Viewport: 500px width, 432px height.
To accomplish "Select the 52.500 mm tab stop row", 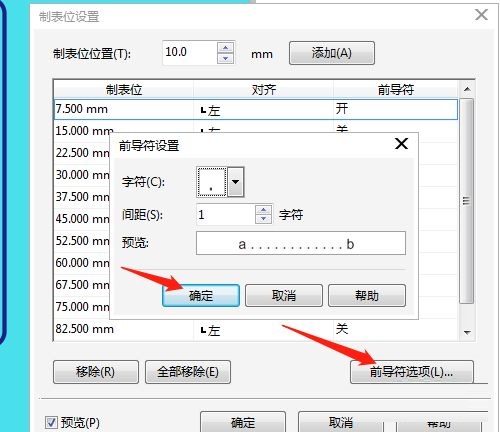I will click(x=82, y=241).
